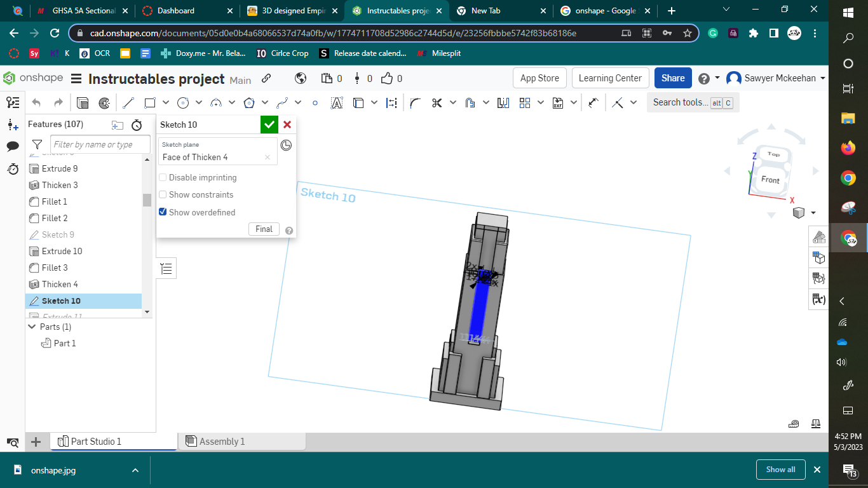
Task: Select the Rectangle sketch tool
Action: coord(151,102)
